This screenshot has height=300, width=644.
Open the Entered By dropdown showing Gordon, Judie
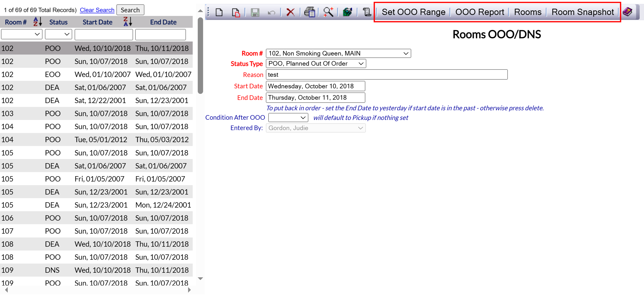pos(316,128)
